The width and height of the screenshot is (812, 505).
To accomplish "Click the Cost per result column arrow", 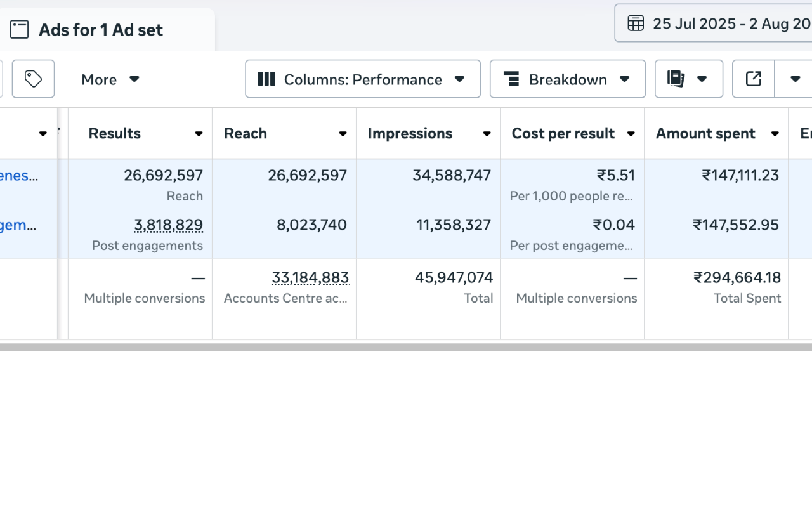I will point(631,134).
